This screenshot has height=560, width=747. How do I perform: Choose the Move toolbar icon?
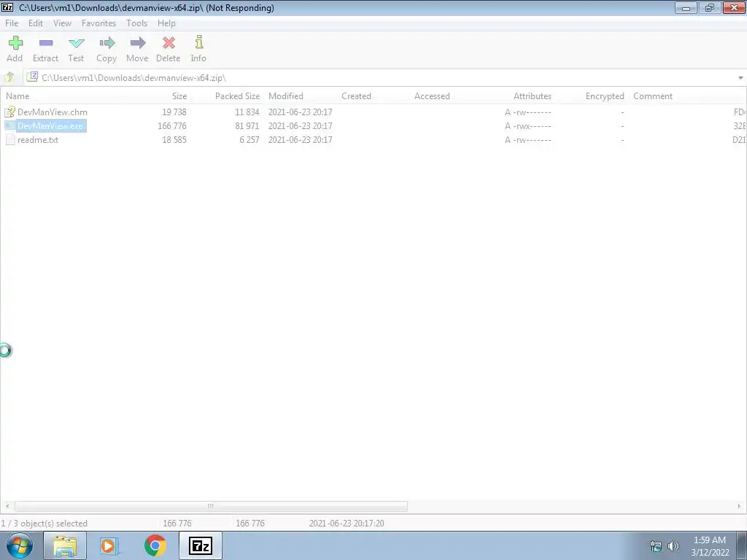138,43
